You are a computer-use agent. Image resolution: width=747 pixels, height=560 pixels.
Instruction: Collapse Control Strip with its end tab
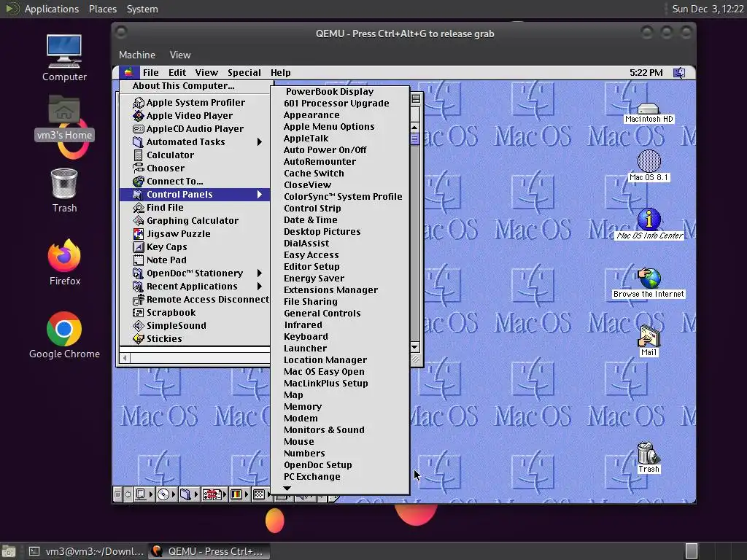click(x=334, y=499)
